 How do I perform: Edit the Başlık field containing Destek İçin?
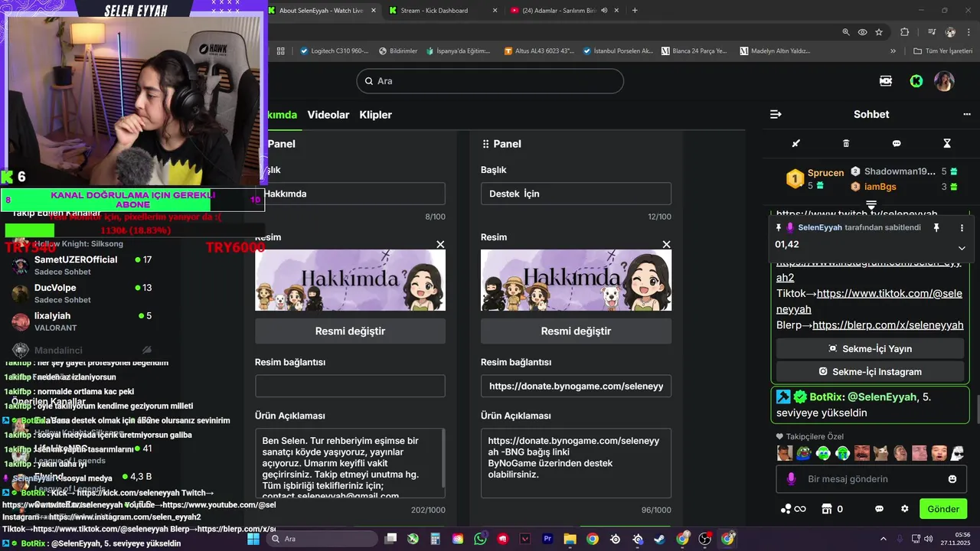pos(576,194)
